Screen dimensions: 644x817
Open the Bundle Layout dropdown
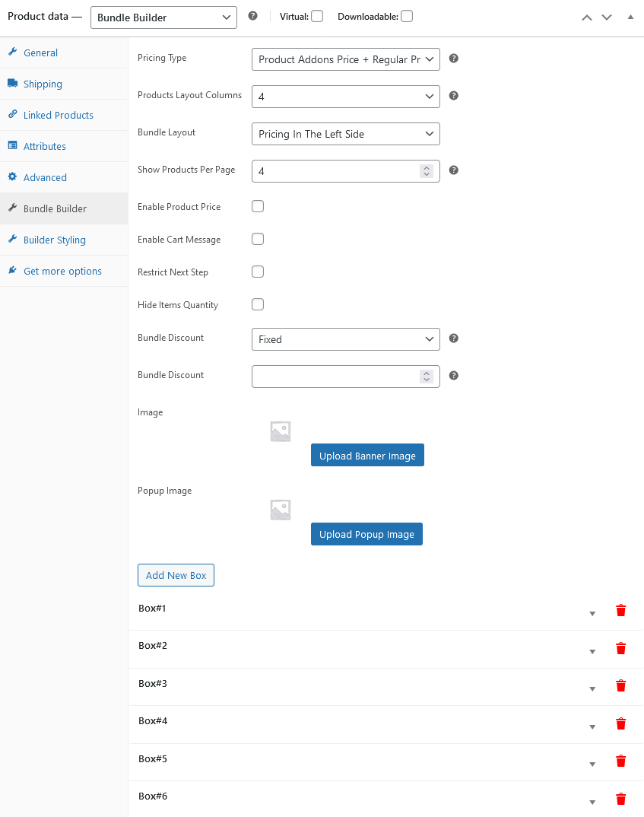point(346,134)
